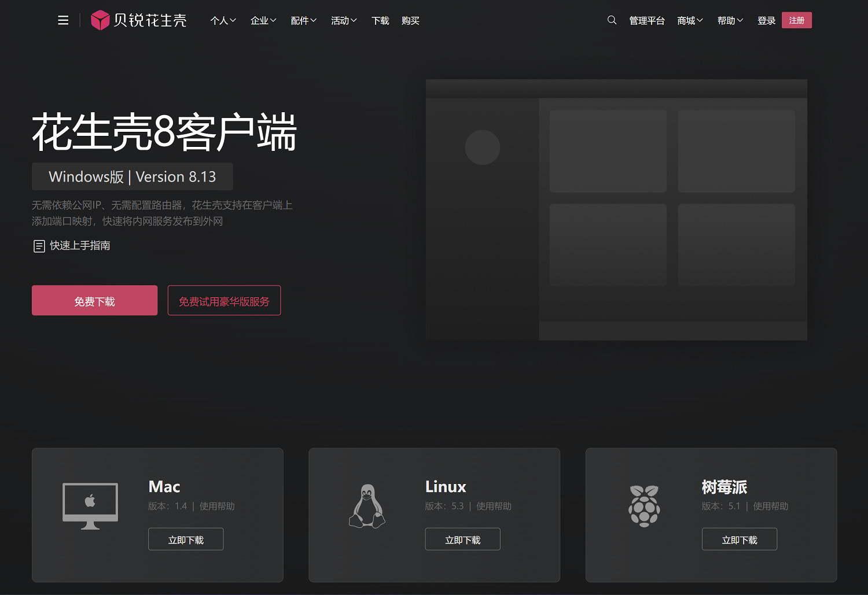Viewport: 868px width, 595px height.
Task: Expand the 个人 dropdown menu
Action: (223, 21)
